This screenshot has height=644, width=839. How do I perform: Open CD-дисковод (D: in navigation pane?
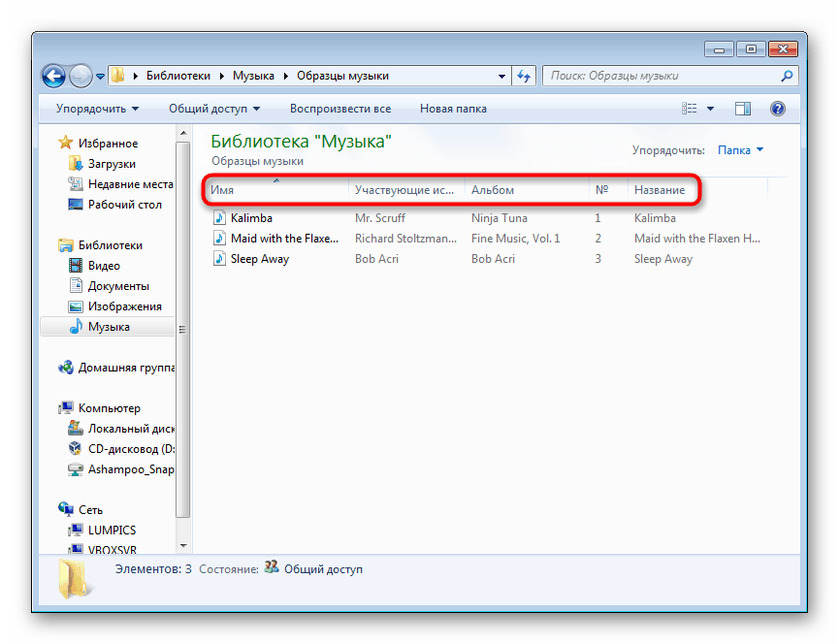tap(131, 449)
